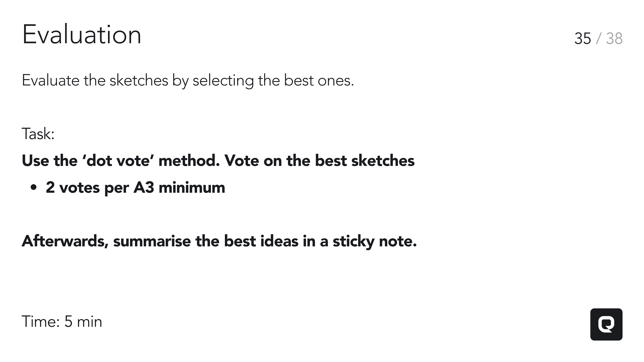Click the word 'minimum' in bullet
Viewport: 644px width, 362px height.
coord(192,188)
